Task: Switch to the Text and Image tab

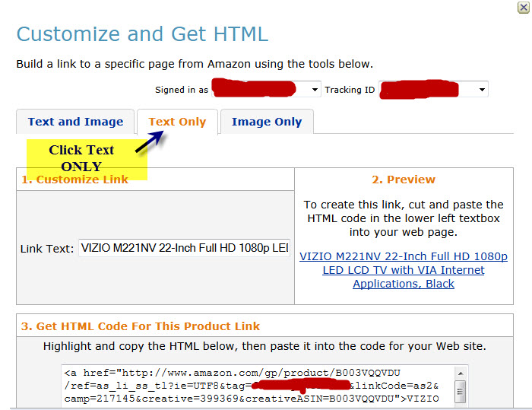Action: coord(75,122)
